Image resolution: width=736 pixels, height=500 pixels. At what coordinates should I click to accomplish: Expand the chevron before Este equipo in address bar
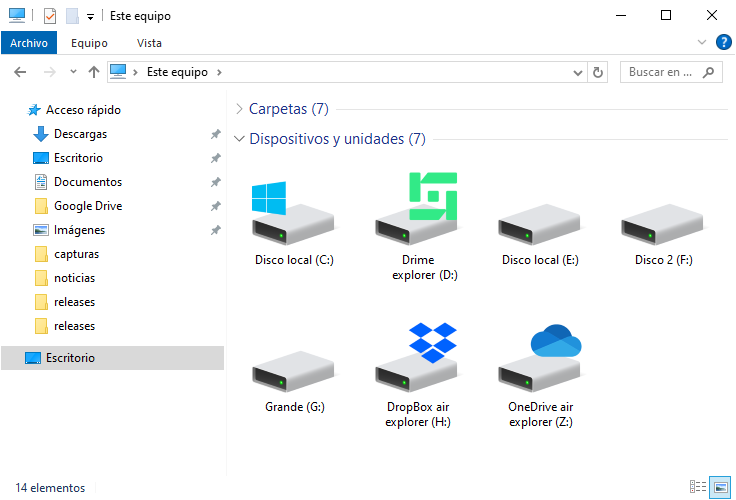tap(135, 72)
